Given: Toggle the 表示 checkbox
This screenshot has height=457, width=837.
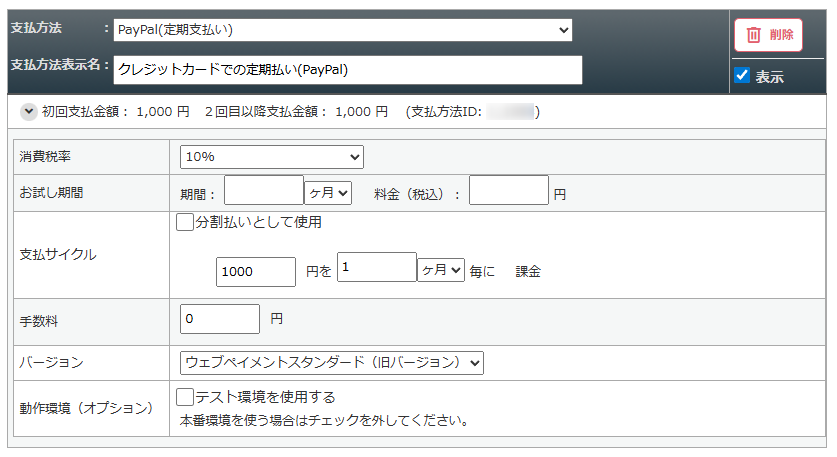Looking at the screenshot, I should 742,75.
